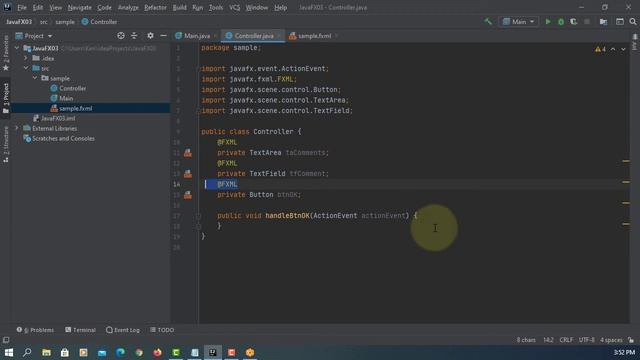Open Firefox from the taskbar

(158, 352)
